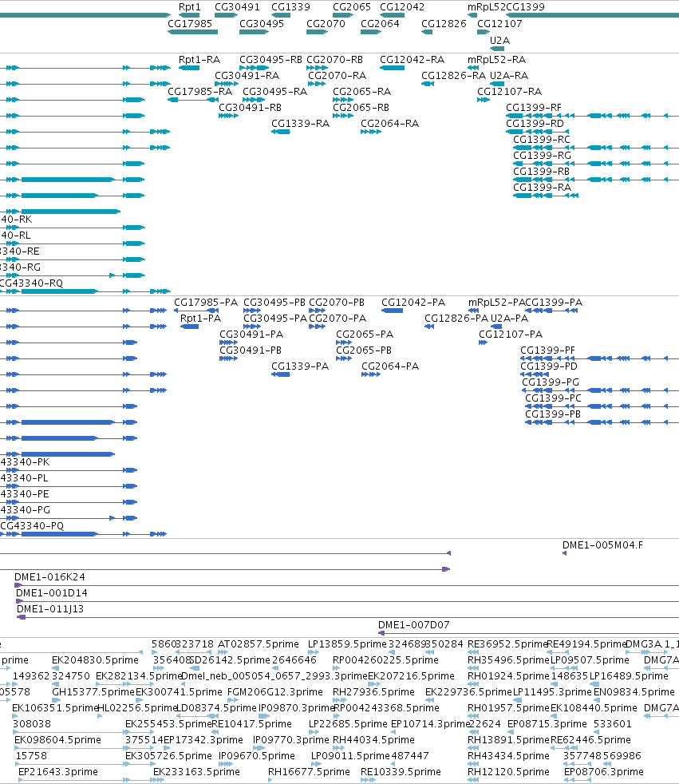Select transcript CG12826-RA
The height and width of the screenshot is (784, 679).
[453, 76]
